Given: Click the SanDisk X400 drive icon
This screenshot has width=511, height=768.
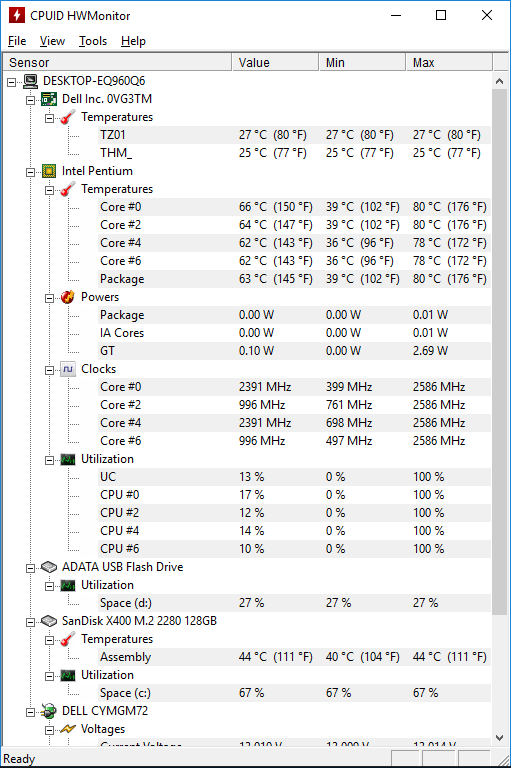Looking at the screenshot, I should [x=49, y=621].
